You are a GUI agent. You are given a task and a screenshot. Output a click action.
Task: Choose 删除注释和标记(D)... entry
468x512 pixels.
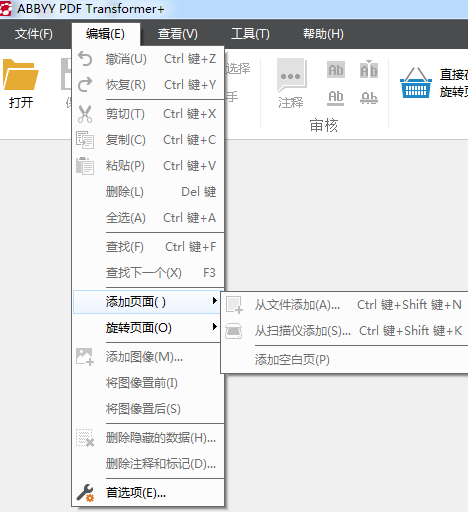[148, 464]
